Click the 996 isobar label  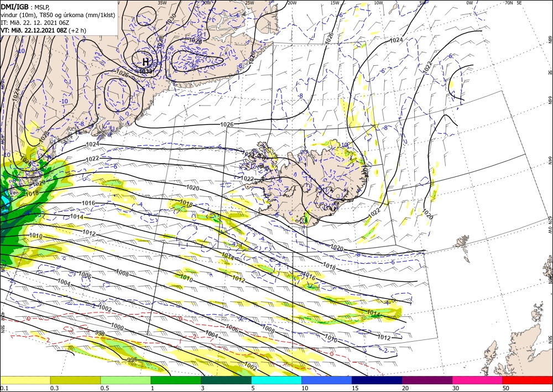132,359
